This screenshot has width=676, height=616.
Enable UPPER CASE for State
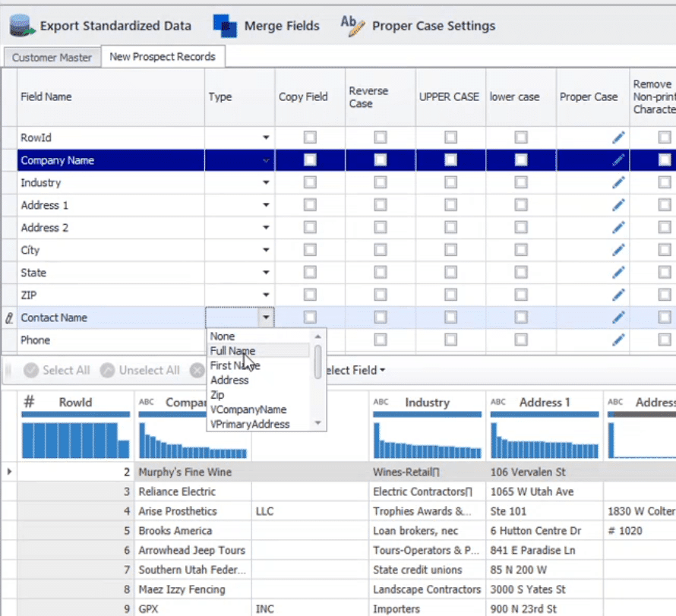click(450, 272)
